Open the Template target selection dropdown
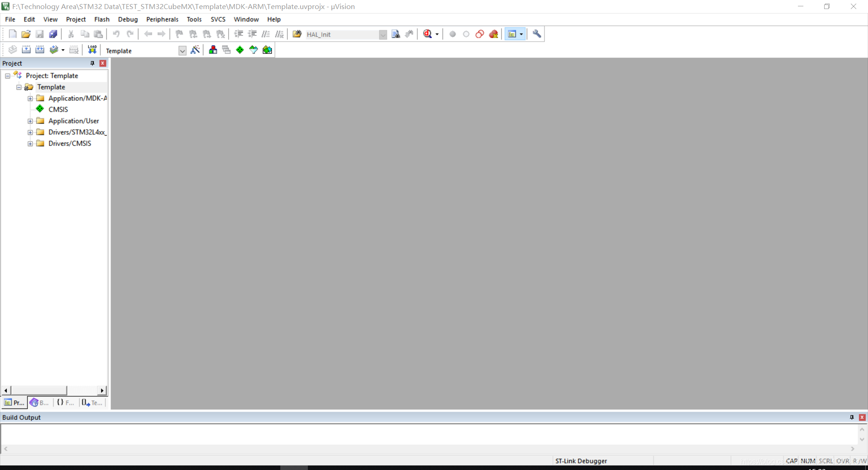Image resolution: width=868 pixels, height=470 pixels. (182, 51)
